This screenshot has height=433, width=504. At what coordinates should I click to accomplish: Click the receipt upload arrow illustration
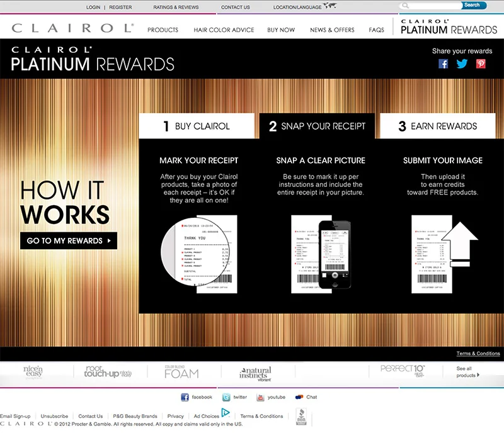click(445, 254)
